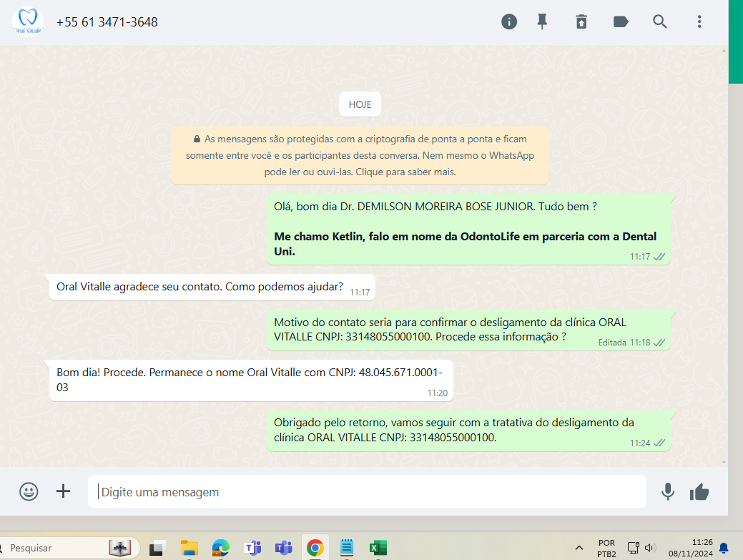Open the emoji picker
Screen dimensions: 743x560
click(x=29, y=491)
